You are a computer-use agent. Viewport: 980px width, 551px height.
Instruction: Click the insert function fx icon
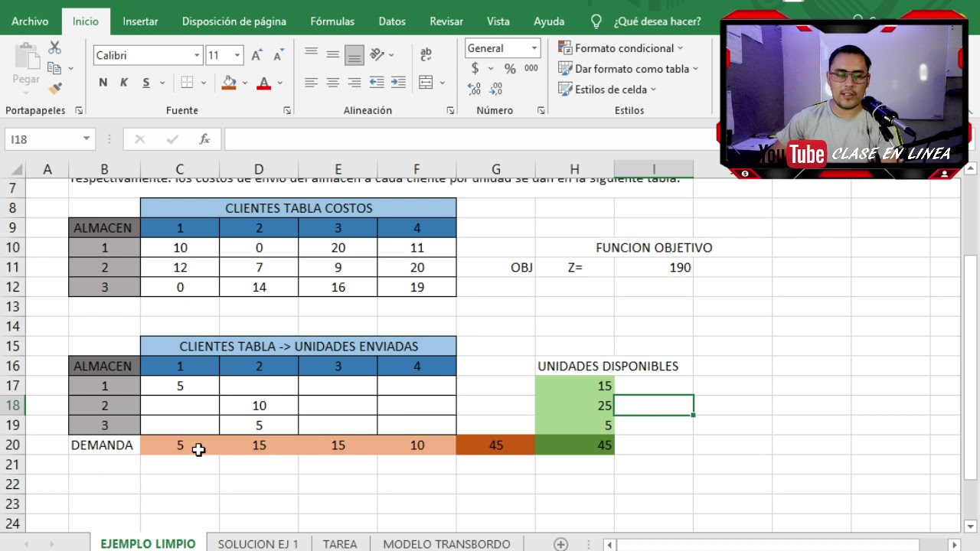(x=204, y=139)
